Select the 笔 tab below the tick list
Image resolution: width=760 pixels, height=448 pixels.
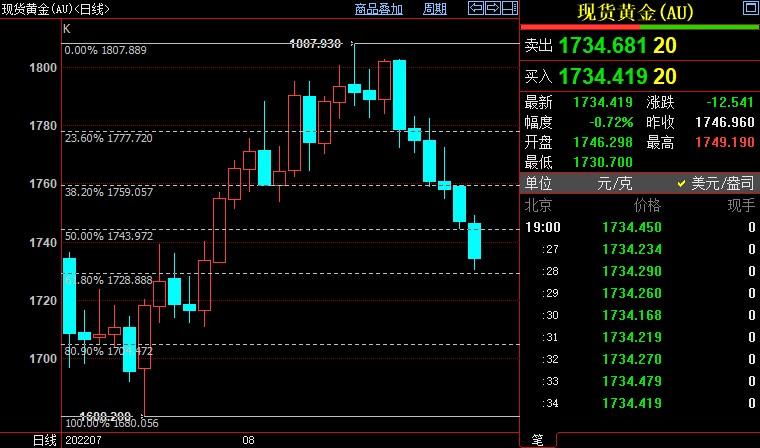[537, 440]
